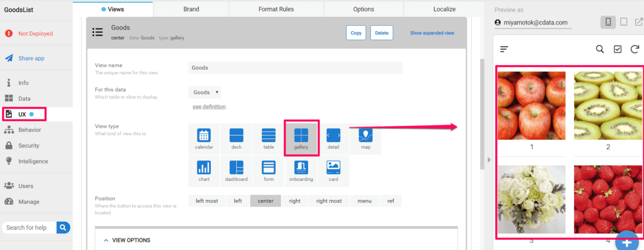Select the dashboard view type
The height and width of the screenshot is (250, 644).
pyautogui.click(x=236, y=171)
